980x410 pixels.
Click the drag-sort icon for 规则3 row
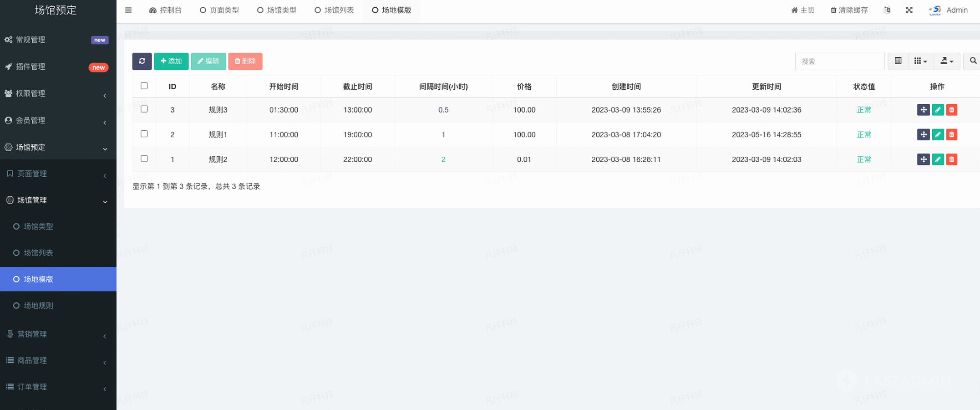(923, 110)
